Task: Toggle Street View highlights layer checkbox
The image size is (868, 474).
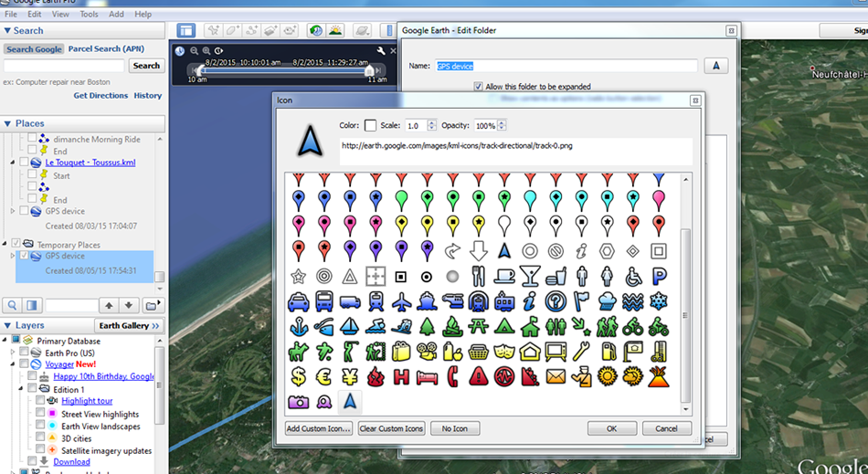Action: 40,414
